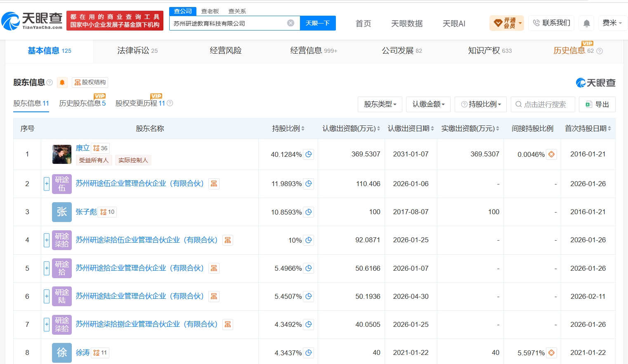
Task: Expand row 2 苏州研途伍 with plus toggle
Action: [x=47, y=184]
